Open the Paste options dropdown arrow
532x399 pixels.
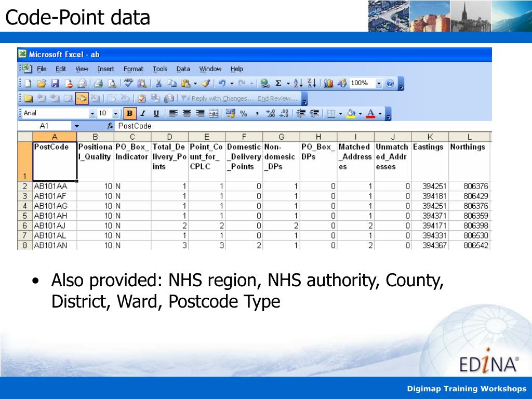pos(195,84)
